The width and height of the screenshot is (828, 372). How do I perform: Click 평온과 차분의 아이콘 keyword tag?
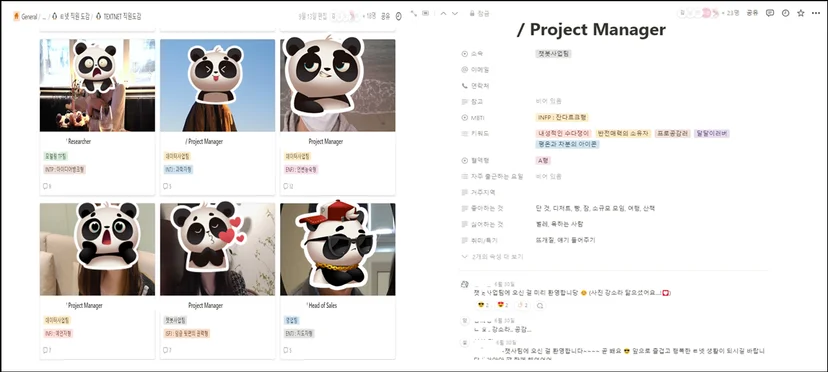tap(567, 144)
